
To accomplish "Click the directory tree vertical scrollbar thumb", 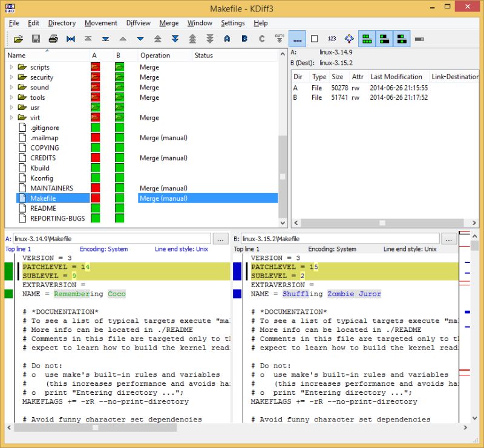I will click(283, 177).
